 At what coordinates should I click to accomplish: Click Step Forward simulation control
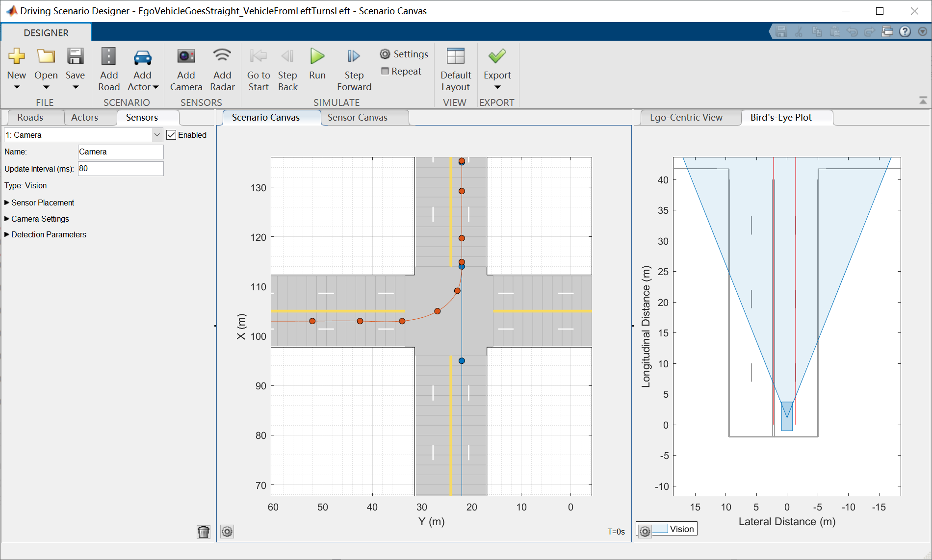354,56
